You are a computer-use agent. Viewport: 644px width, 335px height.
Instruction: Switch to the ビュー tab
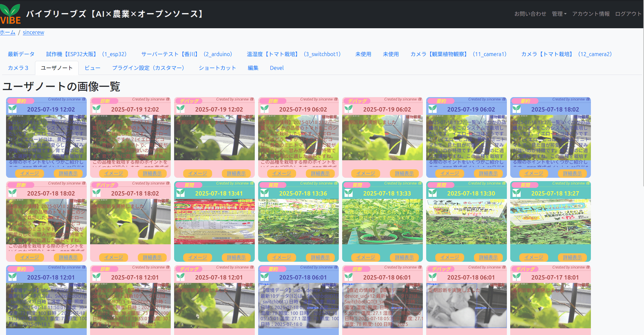[92, 68]
